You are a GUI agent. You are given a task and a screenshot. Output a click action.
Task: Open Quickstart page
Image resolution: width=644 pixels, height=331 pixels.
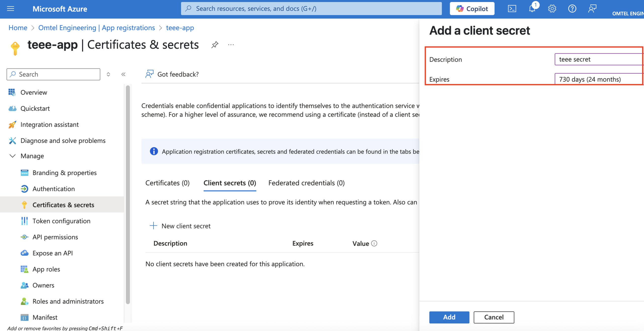click(x=35, y=108)
